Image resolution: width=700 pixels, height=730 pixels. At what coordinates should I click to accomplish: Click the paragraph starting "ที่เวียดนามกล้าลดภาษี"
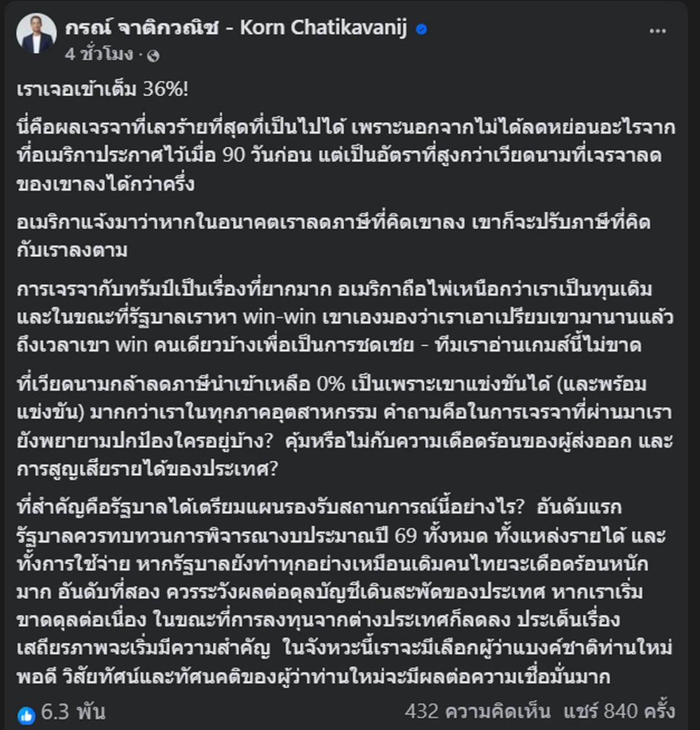point(345,426)
